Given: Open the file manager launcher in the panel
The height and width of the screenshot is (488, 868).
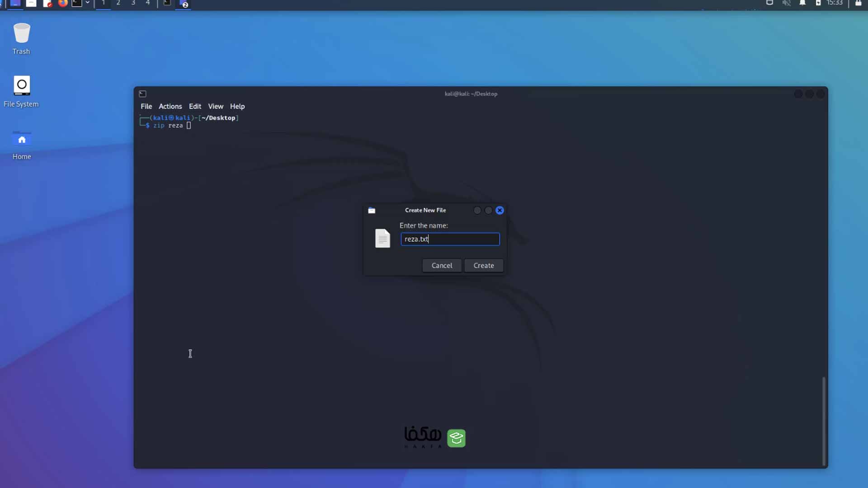Looking at the screenshot, I should (31, 3).
